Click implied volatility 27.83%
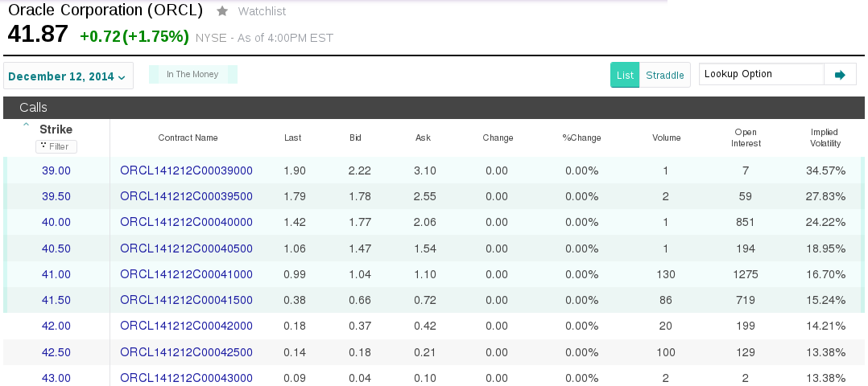The height and width of the screenshot is (386, 868). pyautogui.click(x=826, y=196)
